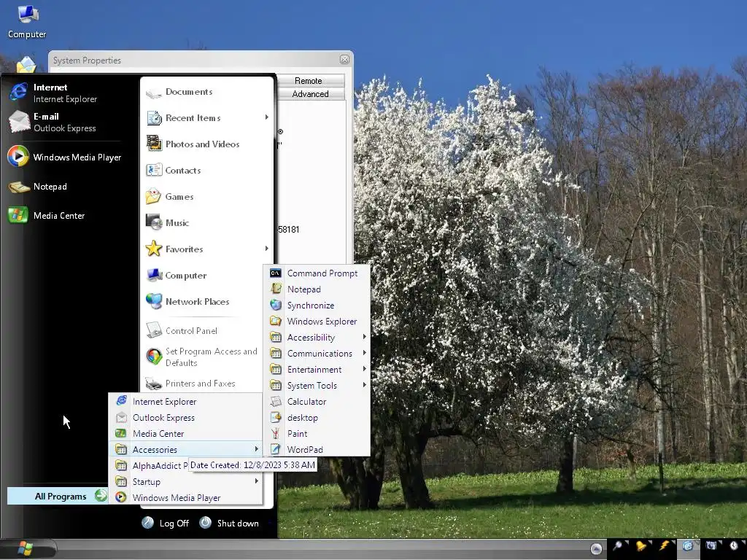
Task: Click the bell icon in system tray
Action: point(641,545)
